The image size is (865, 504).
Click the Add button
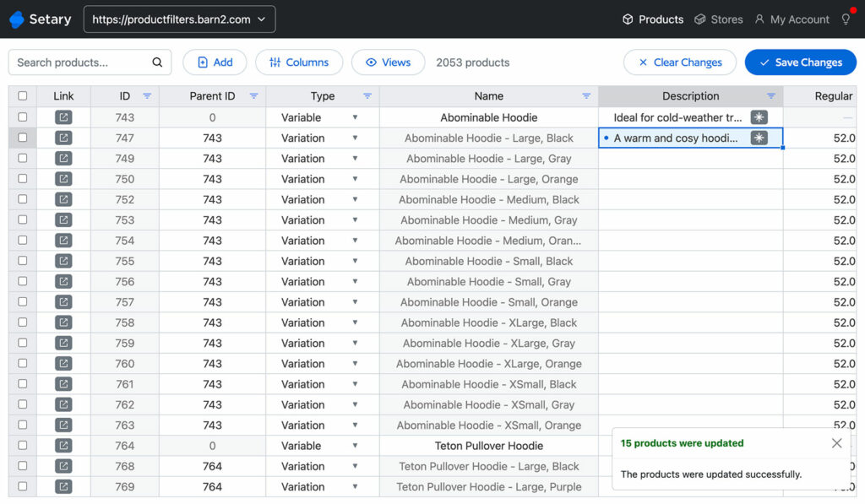215,62
